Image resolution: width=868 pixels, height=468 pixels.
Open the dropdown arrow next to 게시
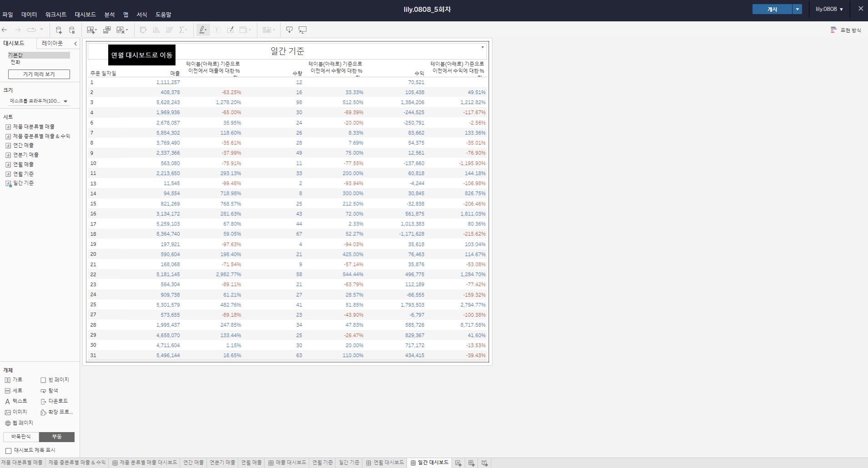[x=797, y=9]
